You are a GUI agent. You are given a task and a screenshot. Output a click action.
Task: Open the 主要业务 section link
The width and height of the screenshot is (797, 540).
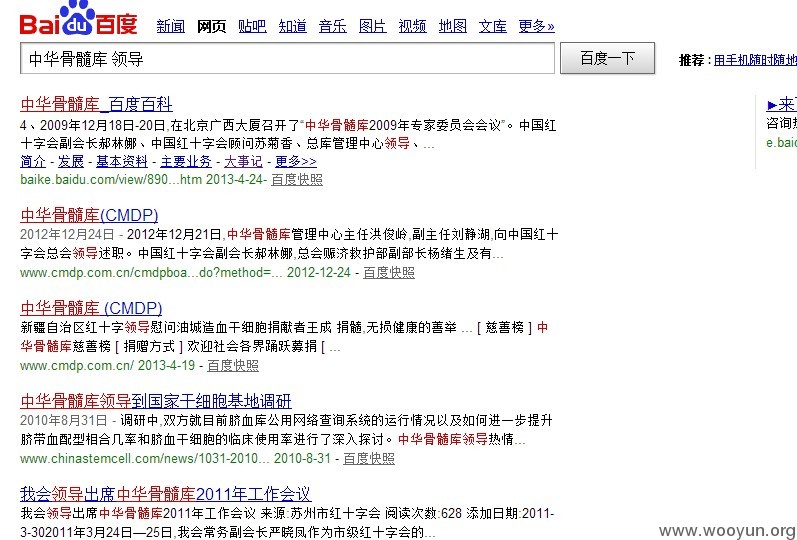click(x=186, y=162)
